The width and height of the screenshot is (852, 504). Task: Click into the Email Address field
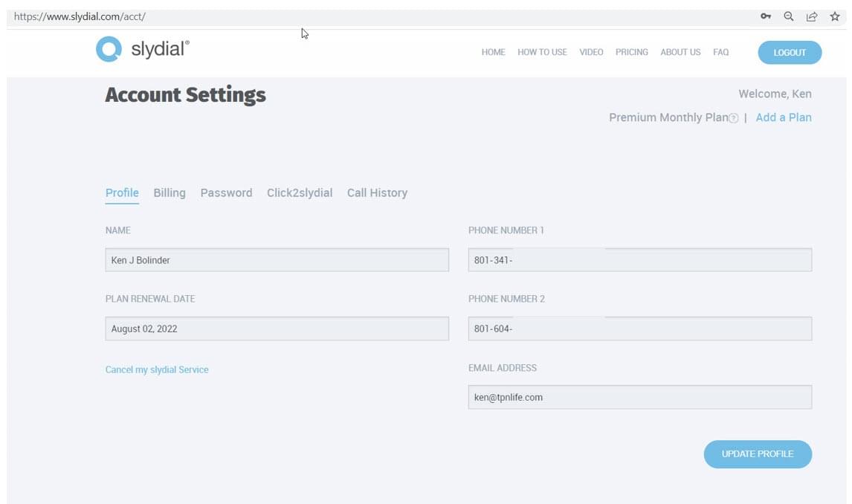[x=639, y=397]
